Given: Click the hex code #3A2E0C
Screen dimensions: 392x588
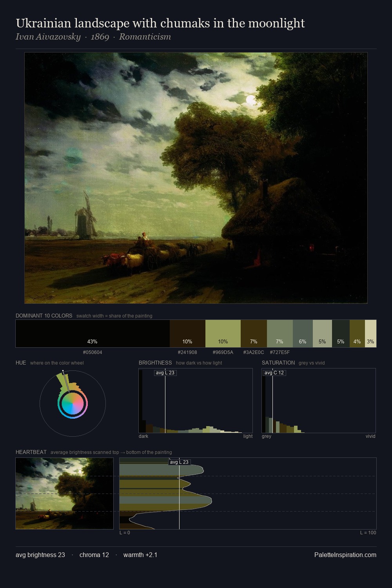Looking at the screenshot, I should point(254,352).
